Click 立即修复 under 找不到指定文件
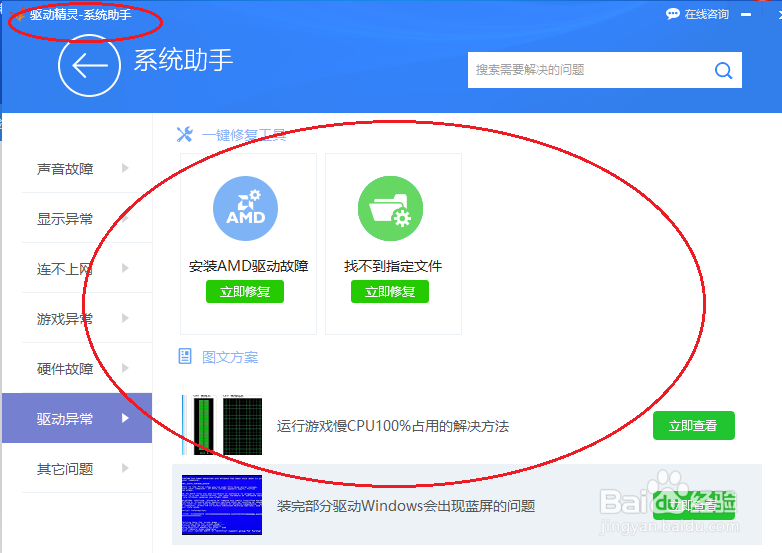This screenshot has height=553, width=782. click(390, 292)
